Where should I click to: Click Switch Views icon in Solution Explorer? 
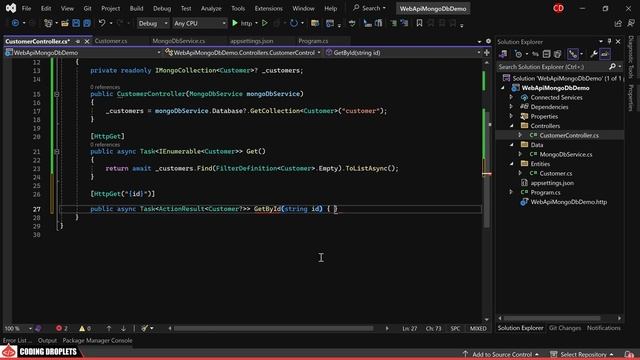pyautogui.click(x=503, y=54)
